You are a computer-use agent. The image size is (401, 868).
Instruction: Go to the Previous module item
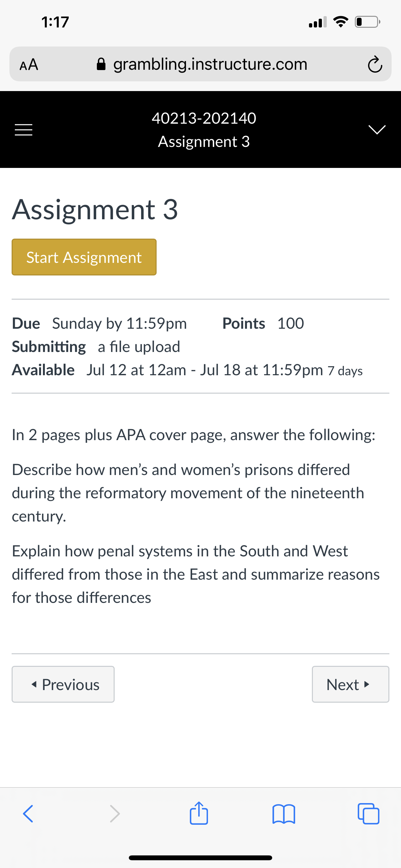63,684
